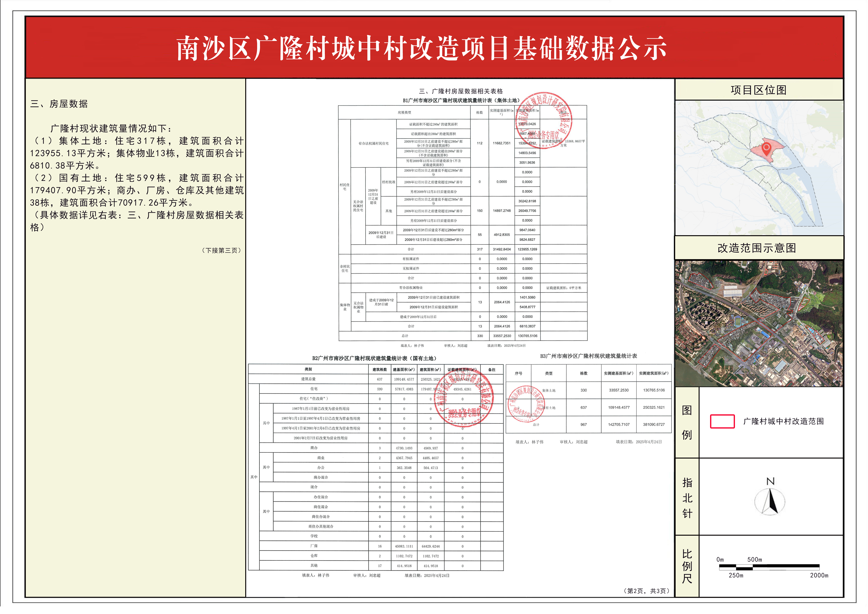The width and height of the screenshot is (868, 614).
Task: Click cell 6810.3837 in the B1 table
Action: click(527, 326)
